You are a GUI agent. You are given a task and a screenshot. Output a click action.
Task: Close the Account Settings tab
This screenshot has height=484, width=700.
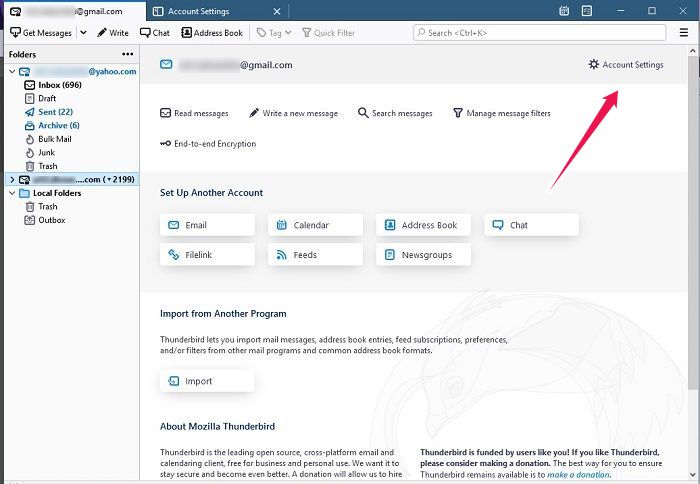(x=277, y=12)
